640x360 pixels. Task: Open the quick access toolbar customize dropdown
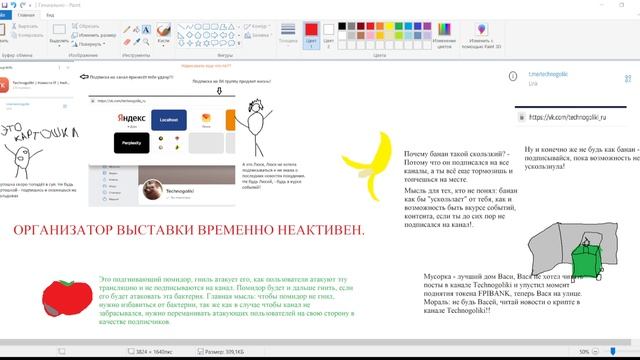click(x=30, y=6)
